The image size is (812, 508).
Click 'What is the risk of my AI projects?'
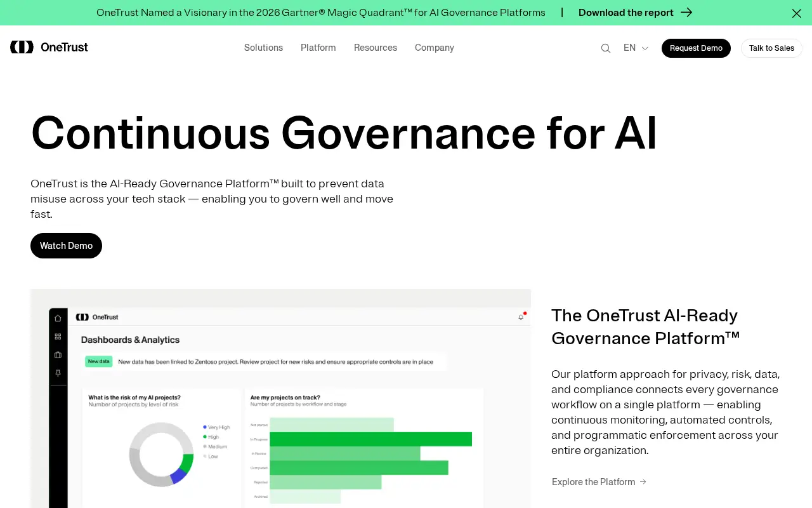point(134,398)
